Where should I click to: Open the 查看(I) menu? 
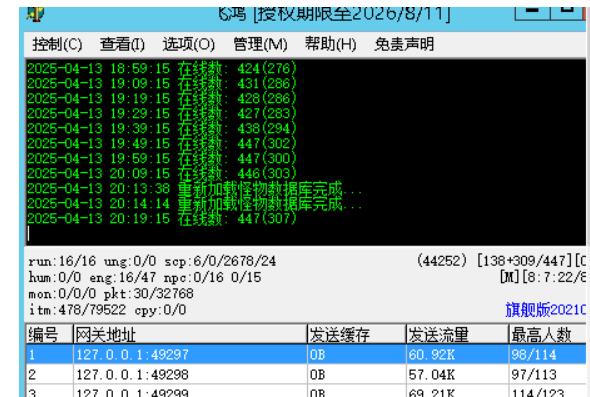(122, 44)
